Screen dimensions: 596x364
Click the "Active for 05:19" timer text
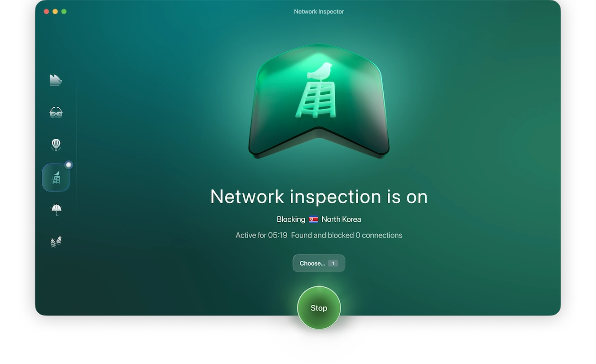261,235
